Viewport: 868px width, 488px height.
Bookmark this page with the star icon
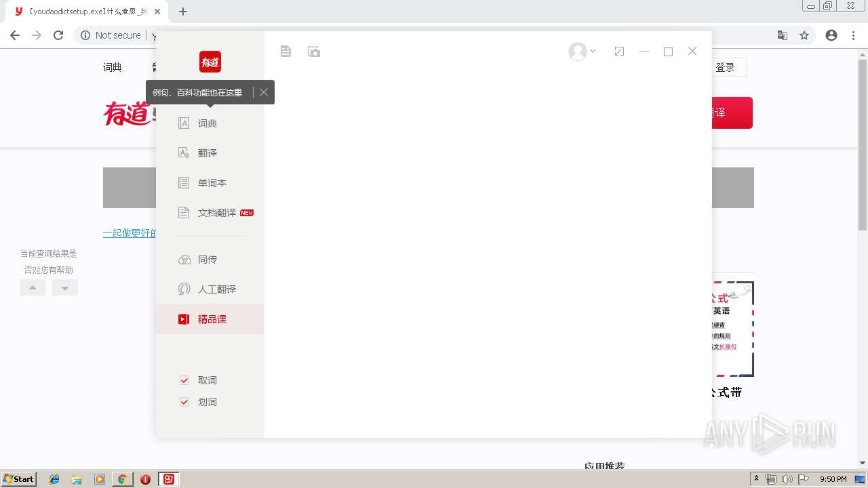[x=804, y=35]
